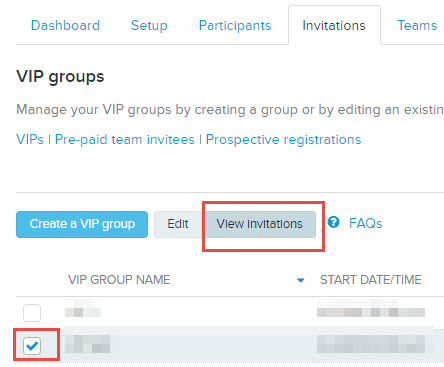Viewport: 444px width, 367px height.
Task: Click View invitations button
Action: click(x=259, y=224)
